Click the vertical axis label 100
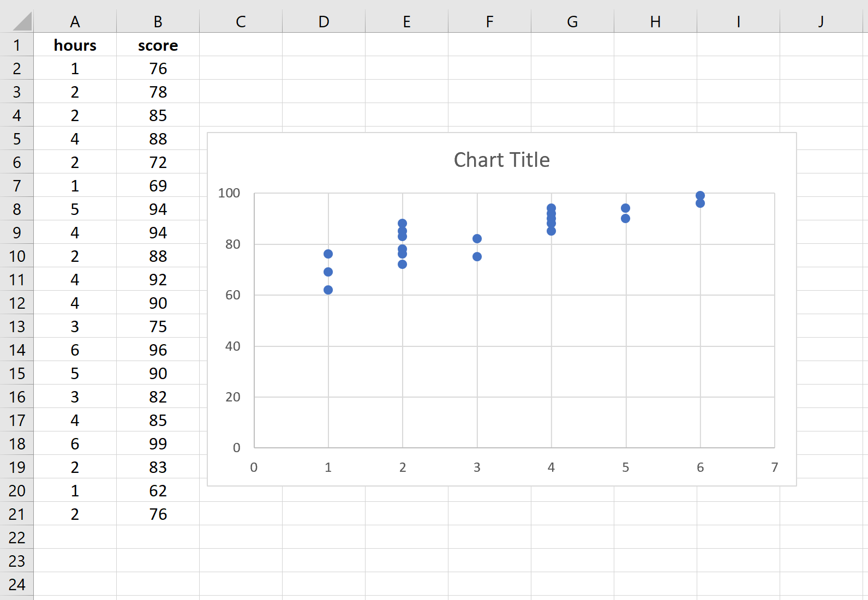The height and width of the screenshot is (600, 868). [229, 193]
